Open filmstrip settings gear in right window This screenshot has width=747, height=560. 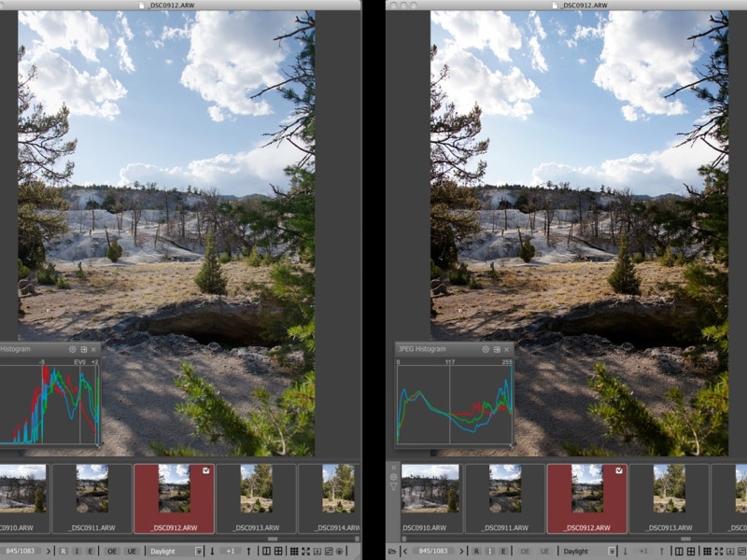point(393,477)
